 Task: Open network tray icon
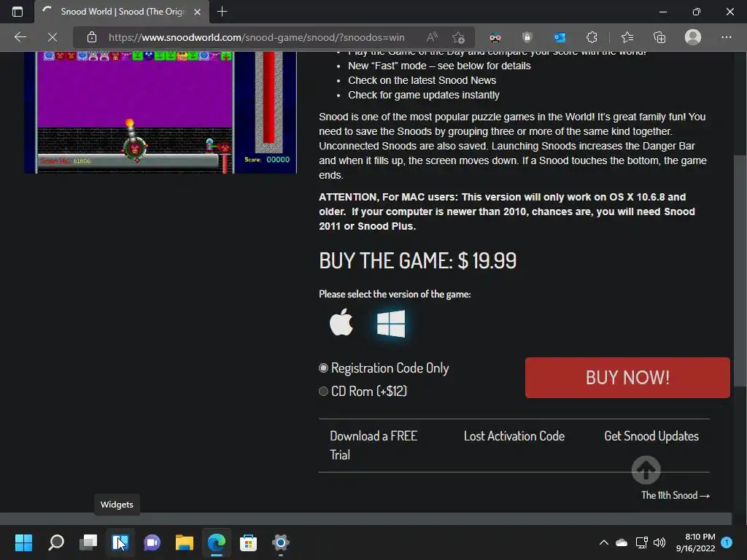pyautogui.click(x=641, y=542)
